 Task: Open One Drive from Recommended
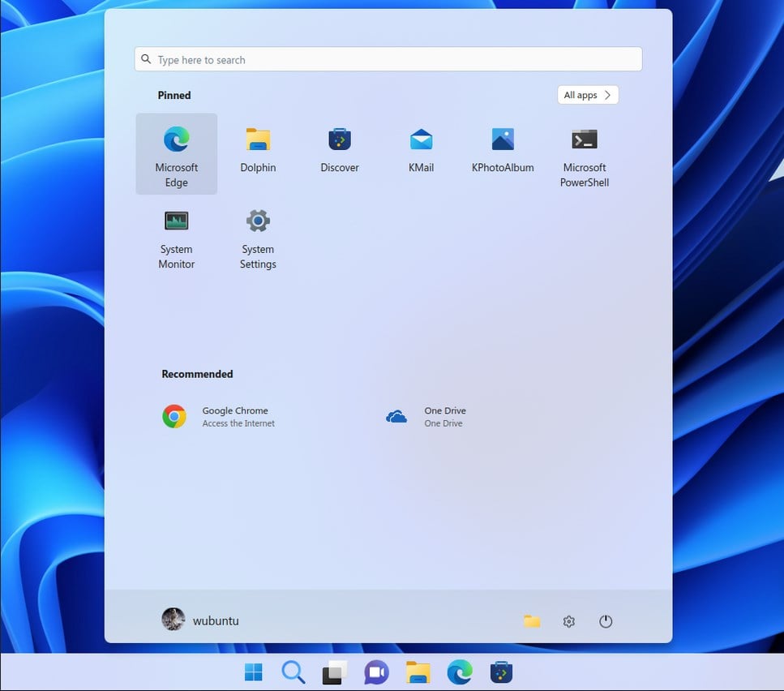click(x=426, y=417)
